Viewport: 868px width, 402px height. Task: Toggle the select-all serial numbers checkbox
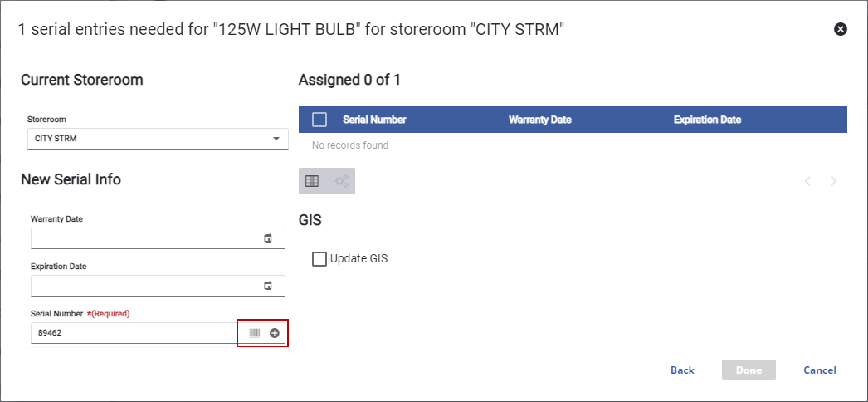tap(319, 120)
